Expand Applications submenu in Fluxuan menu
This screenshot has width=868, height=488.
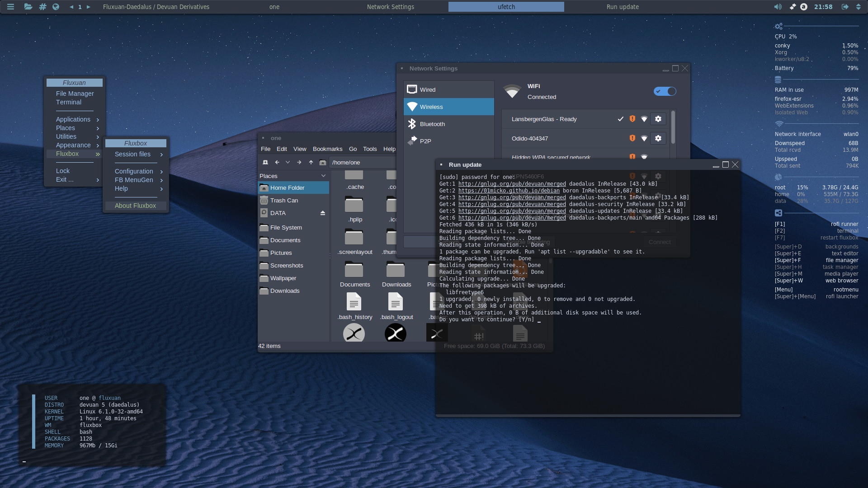tap(74, 119)
